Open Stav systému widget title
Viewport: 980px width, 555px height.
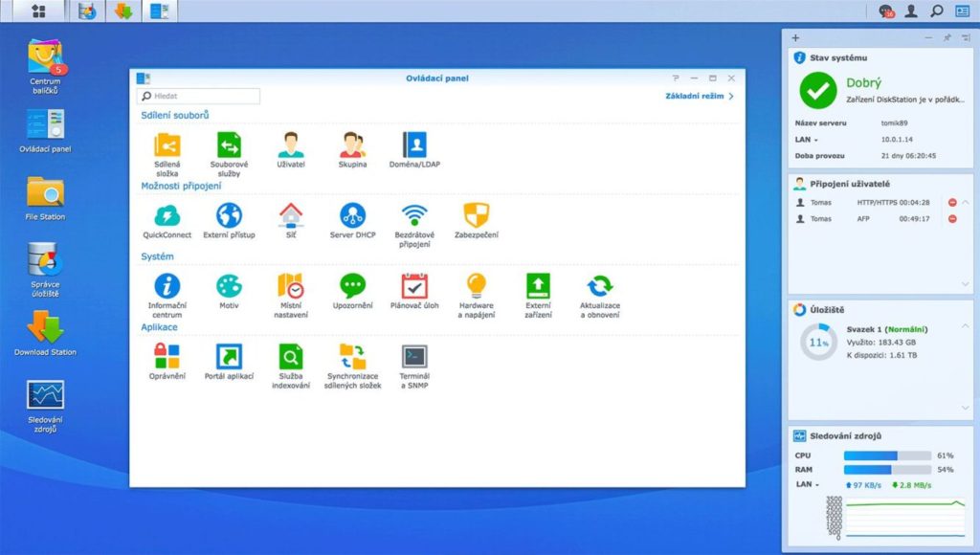[x=838, y=57]
